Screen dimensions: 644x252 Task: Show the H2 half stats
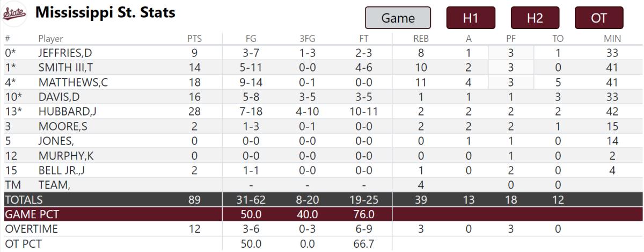(535, 18)
